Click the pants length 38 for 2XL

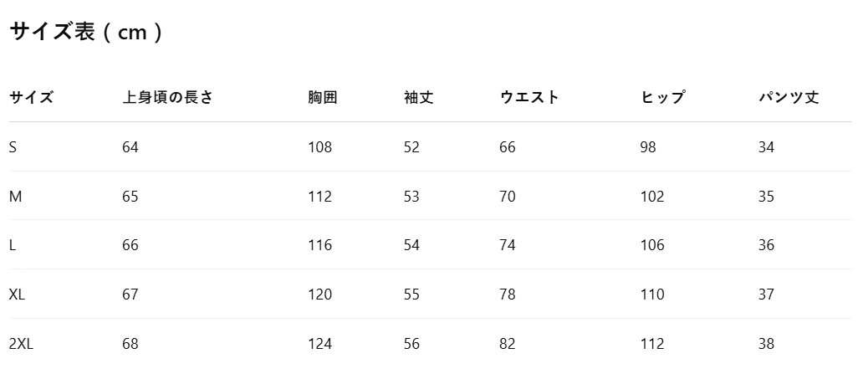click(766, 344)
